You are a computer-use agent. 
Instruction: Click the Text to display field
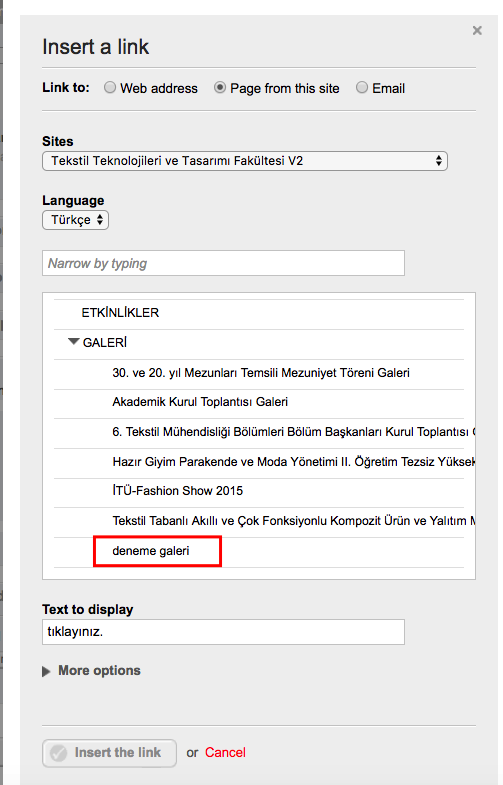click(223, 632)
